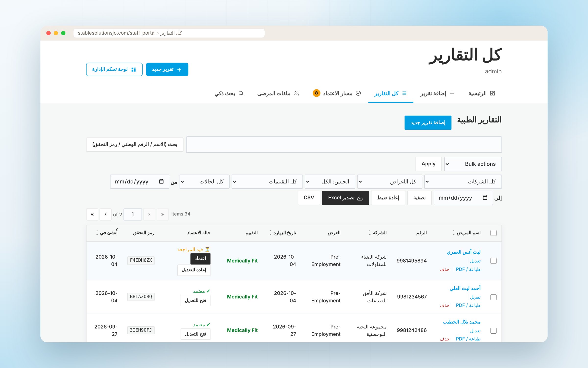Click the grid icon beside الرئيسية tab

click(x=492, y=93)
